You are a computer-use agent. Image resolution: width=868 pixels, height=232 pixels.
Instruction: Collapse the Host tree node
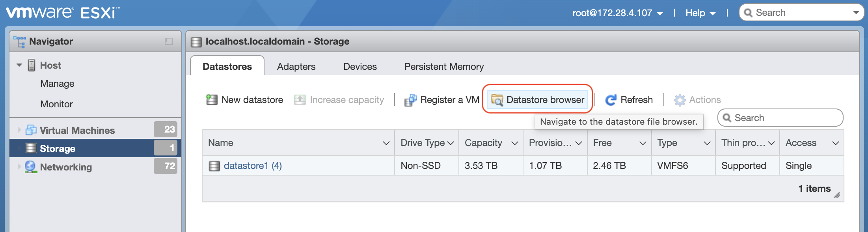pyautogui.click(x=19, y=65)
